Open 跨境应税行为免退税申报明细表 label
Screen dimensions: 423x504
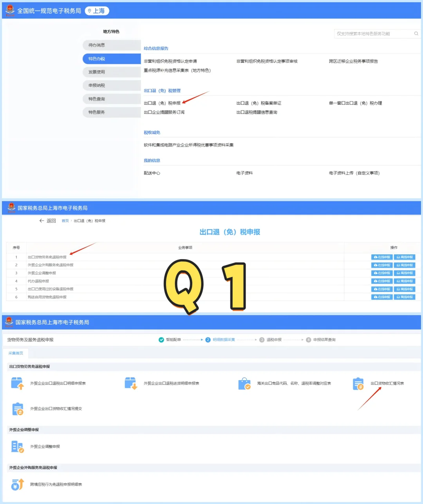56,485
